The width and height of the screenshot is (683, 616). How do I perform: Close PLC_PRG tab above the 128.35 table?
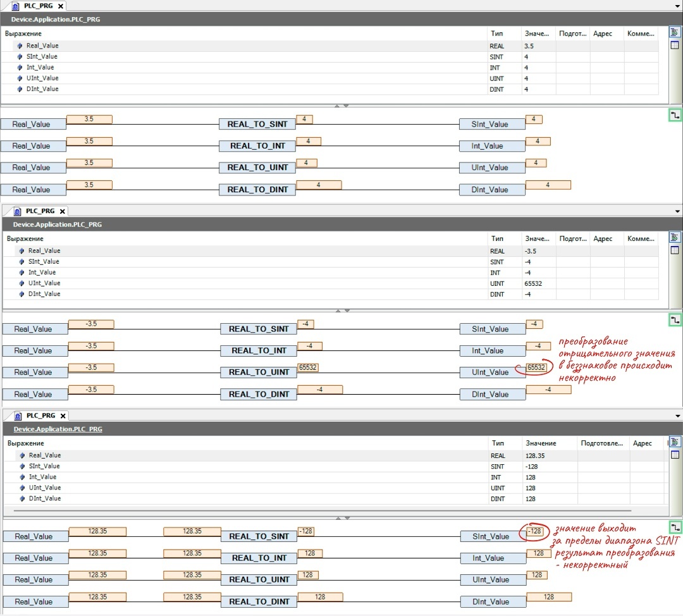pyautogui.click(x=63, y=416)
